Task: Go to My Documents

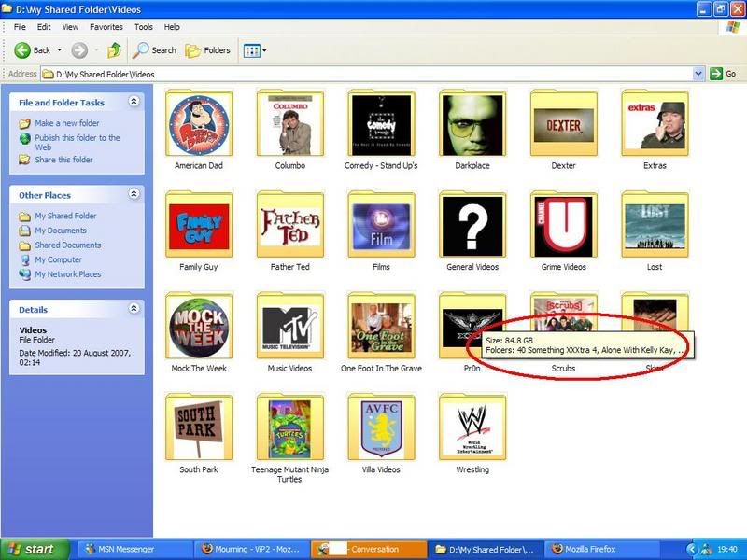Action: (53, 231)
